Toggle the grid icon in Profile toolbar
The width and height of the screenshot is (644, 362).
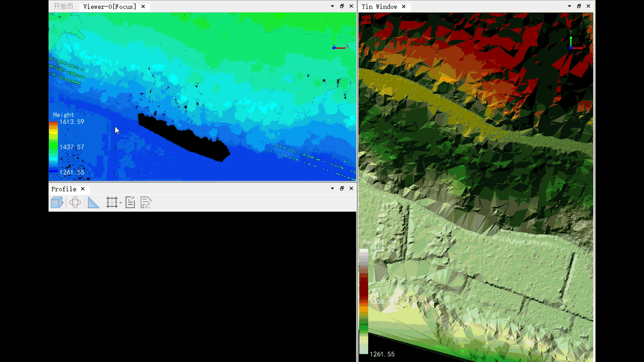(x=112, y=202)
